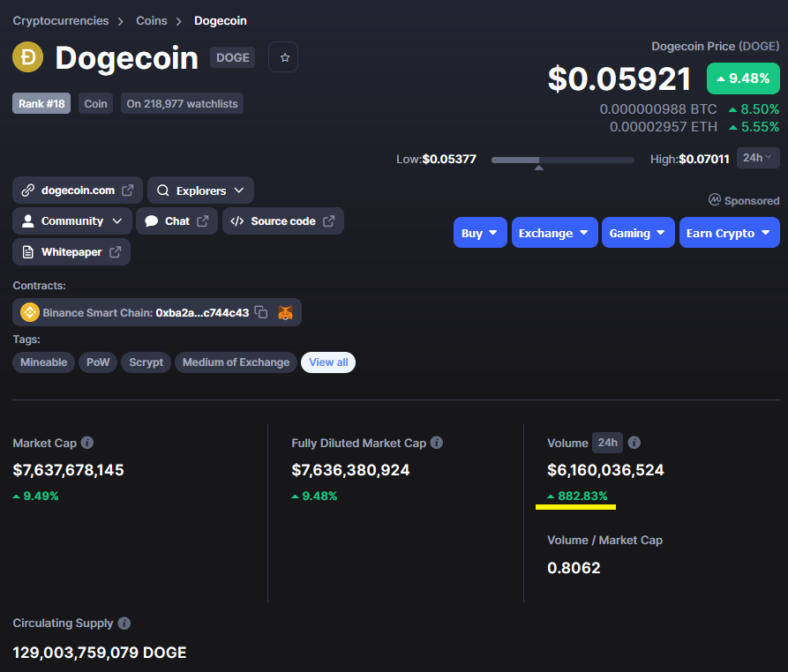Go to Coins breadcrumb
Screen dimensions: 788x672
151,20
